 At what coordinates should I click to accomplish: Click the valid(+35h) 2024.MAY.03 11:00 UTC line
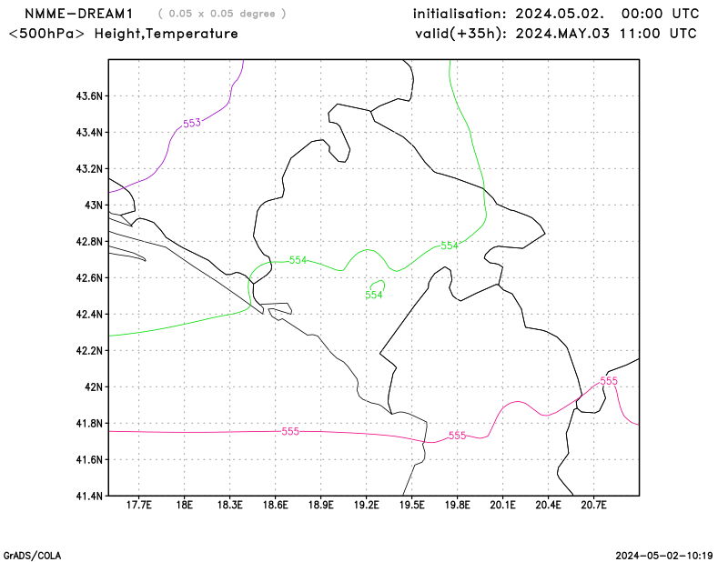[x=556, y=34]
